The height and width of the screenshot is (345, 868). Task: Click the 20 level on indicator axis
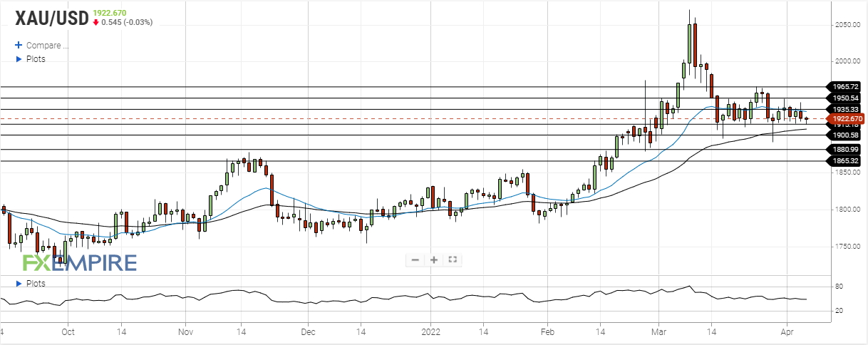coord(839,311)
